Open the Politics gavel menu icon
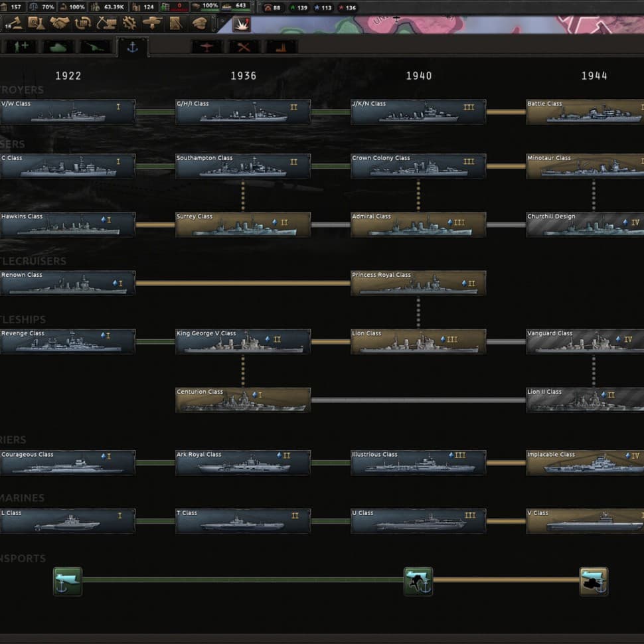The height and width of the screenshot is (644, 644). 16,23
